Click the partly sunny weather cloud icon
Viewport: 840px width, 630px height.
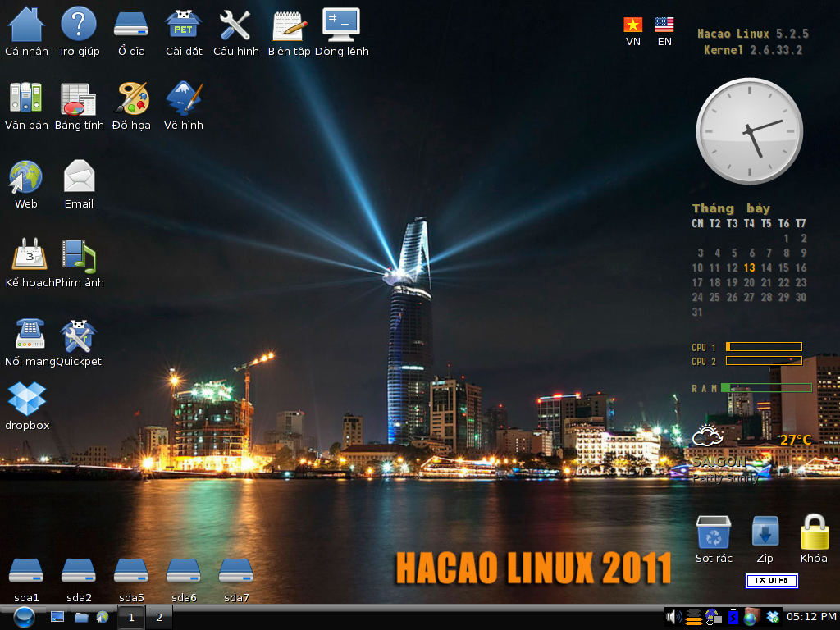pyautogui.click(x=708, y=435)
